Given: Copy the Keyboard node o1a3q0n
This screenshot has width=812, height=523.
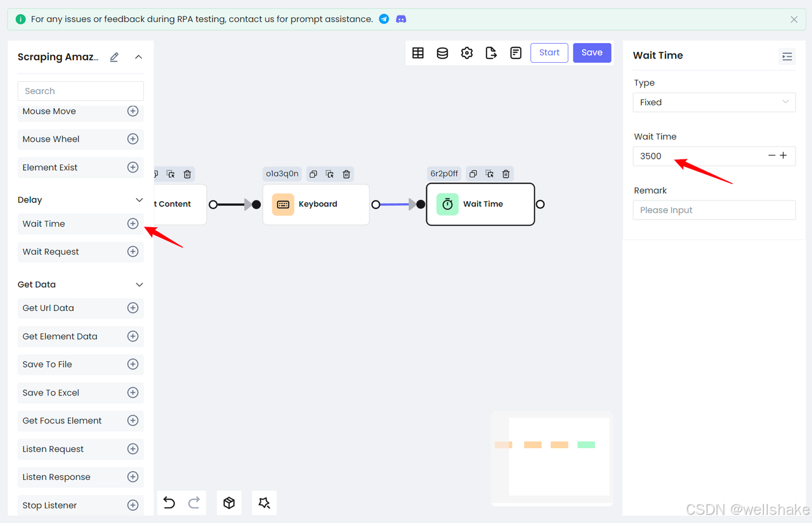Looking at the screenshot, I should click(x=313, y=174).
